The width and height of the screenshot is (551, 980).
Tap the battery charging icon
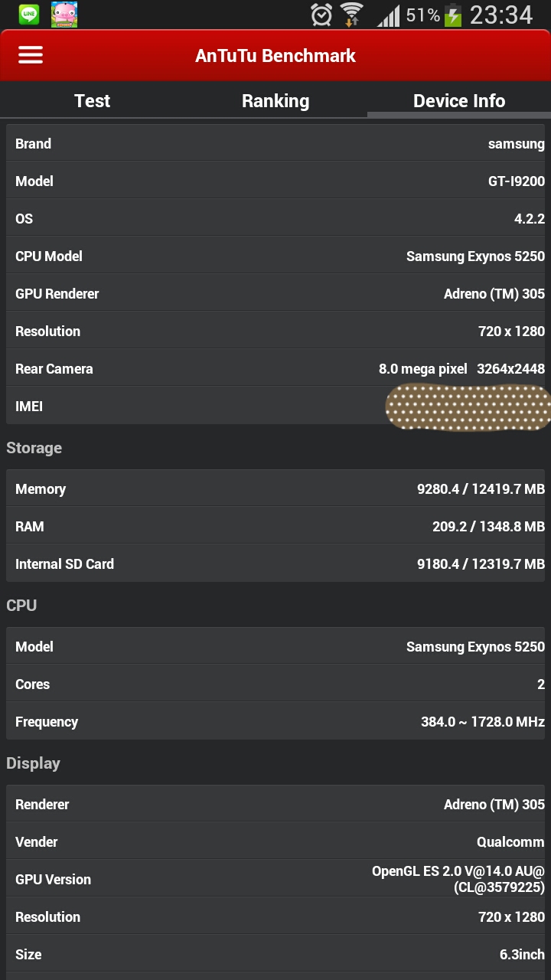click(453, 15)
